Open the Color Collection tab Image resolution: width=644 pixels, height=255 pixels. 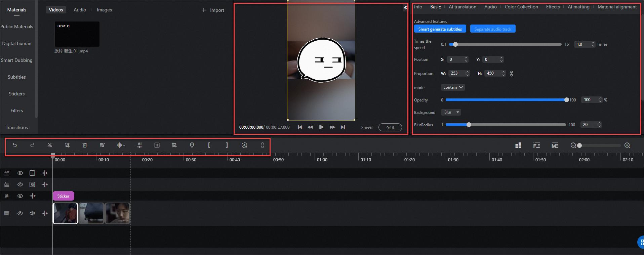(521, 7)
